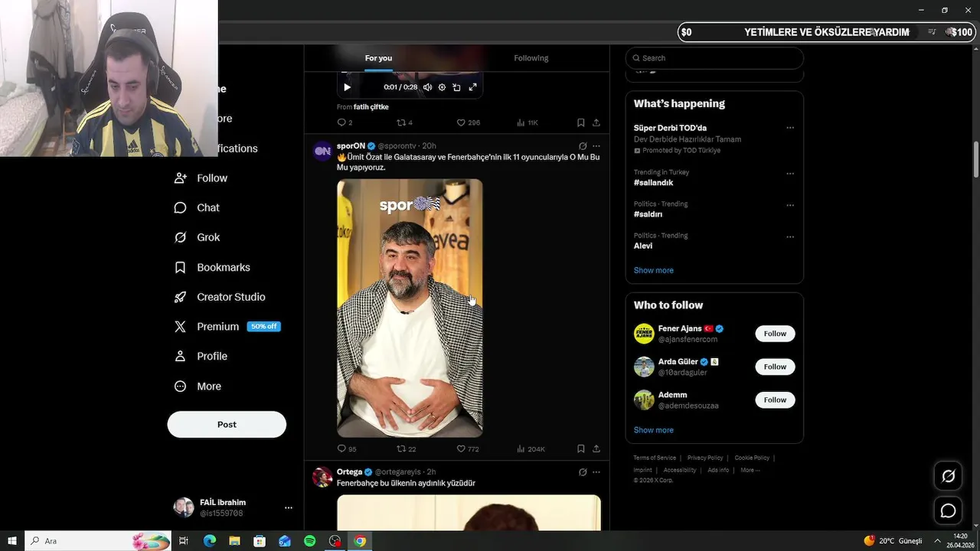Like the post with 296 likes
Screen dimensions: 980x551
(x=468, y=122)
